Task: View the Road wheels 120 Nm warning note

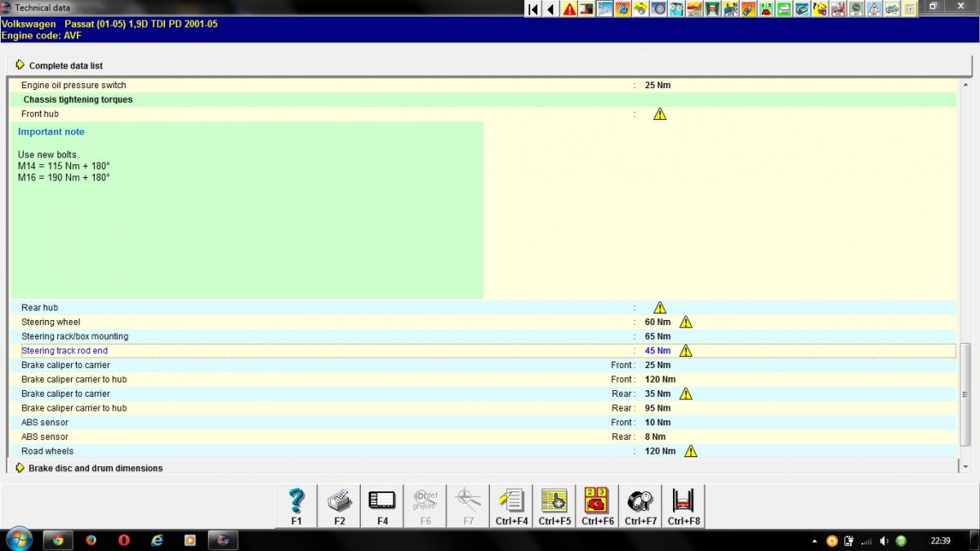Action: [690, 451]
